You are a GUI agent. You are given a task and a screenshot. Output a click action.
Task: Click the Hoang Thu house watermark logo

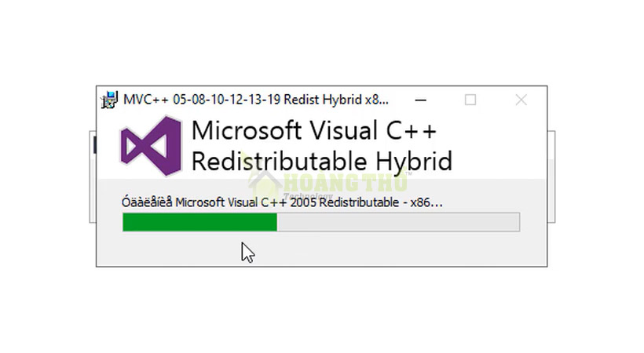point(265,184)
